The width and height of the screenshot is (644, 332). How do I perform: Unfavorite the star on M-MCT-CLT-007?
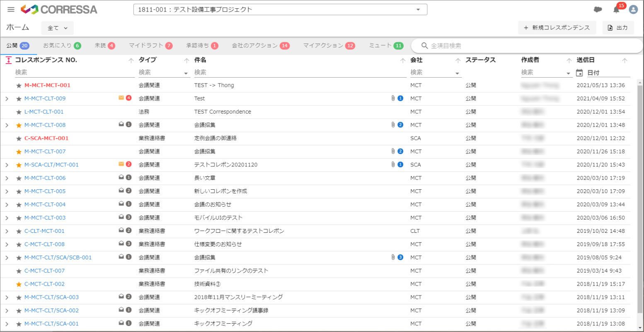[19, 151]
